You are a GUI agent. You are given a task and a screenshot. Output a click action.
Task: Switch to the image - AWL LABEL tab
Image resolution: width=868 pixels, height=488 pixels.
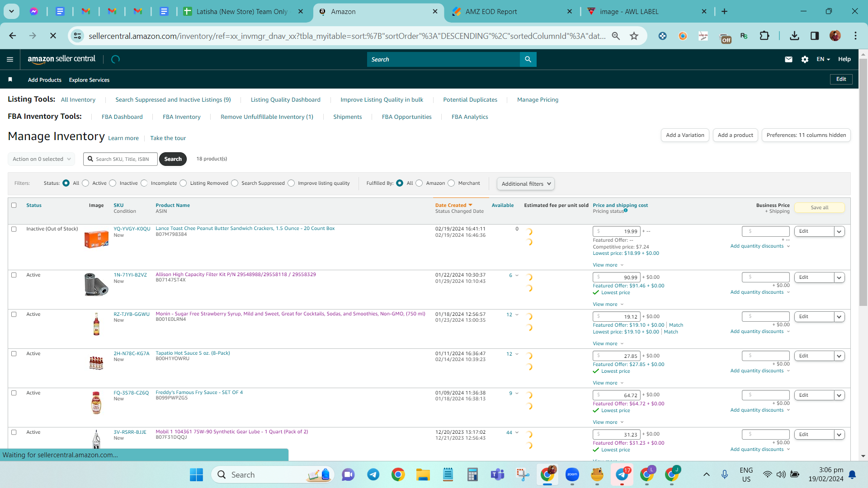click(x=647, y=11)
